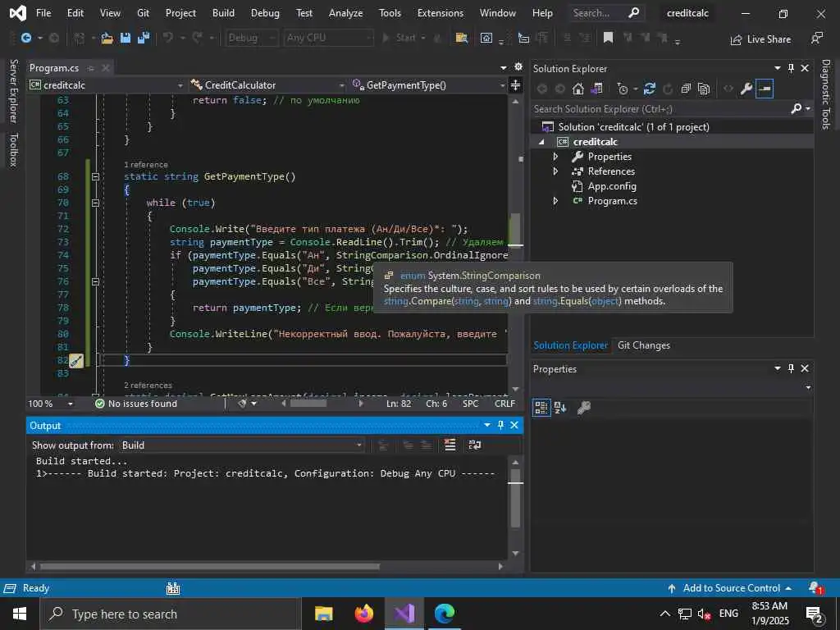The height and width of the screenshot is (630, 840).
Task: Click the Categorized icon in Properties panel
Action: point(541,408)
